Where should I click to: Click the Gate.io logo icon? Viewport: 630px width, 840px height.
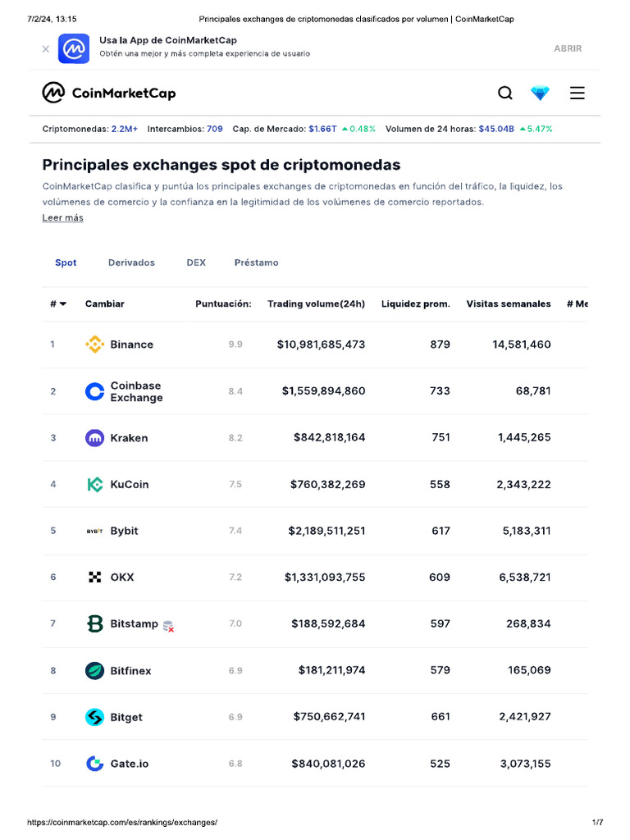pos(95,764)
